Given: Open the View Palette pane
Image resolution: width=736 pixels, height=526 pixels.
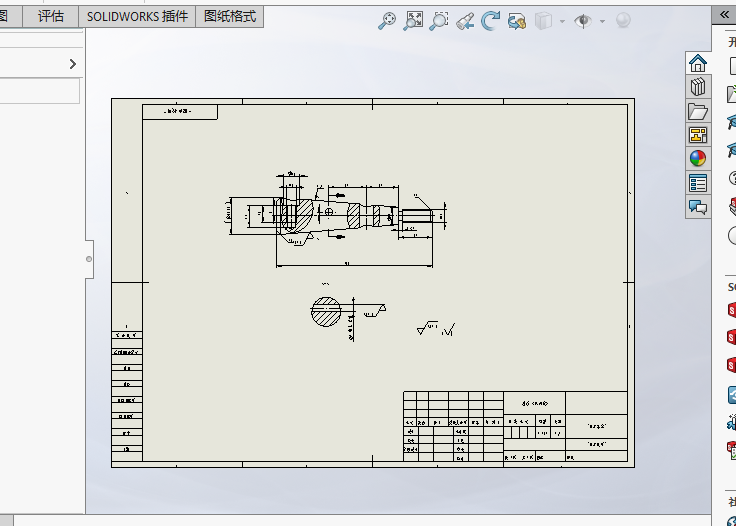Looking at the screenshot, I should (x=698, y=135).
